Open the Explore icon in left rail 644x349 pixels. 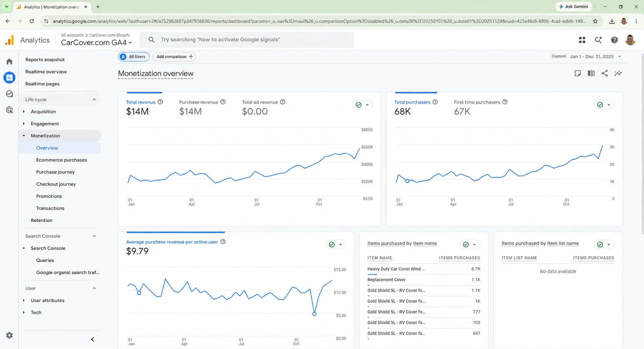(x=10, y=94)
